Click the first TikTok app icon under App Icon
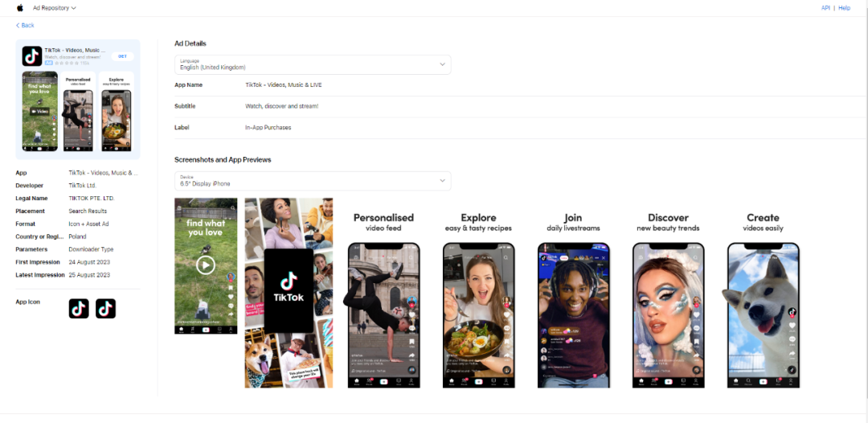Image resolution: width=868 pixels, height=423 pixels. 79,308
